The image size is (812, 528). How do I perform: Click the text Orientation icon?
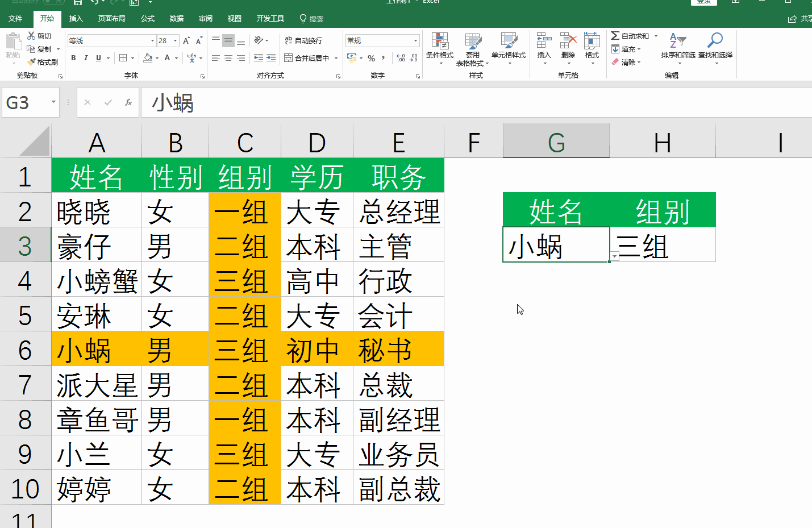259,40
